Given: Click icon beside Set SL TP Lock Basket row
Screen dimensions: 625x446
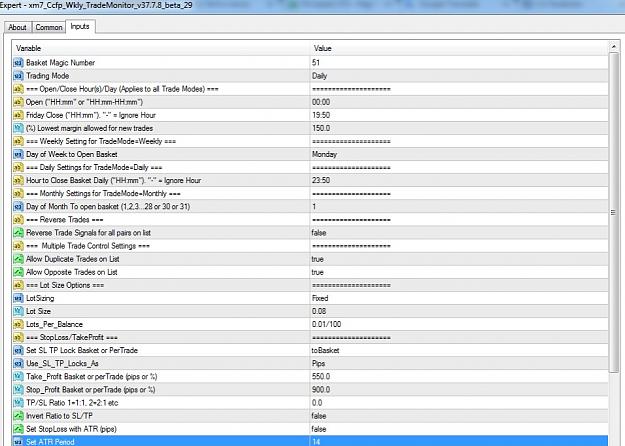Looking at the screenshot, I should [x=18, y=350].
